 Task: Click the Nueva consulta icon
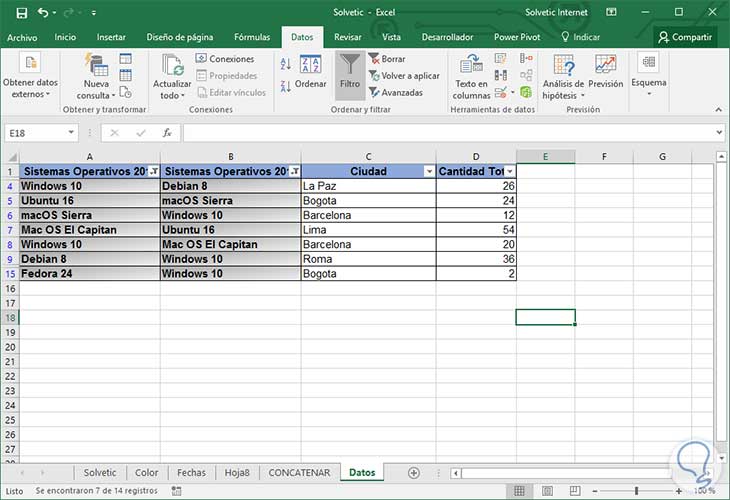click(x=96, y=64)
